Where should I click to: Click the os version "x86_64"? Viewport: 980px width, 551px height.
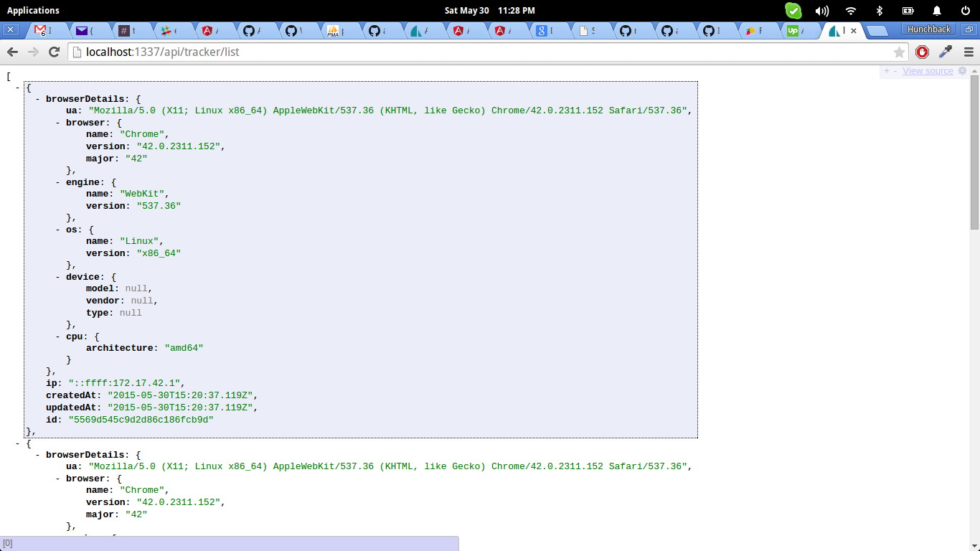[x=159, y=254]
